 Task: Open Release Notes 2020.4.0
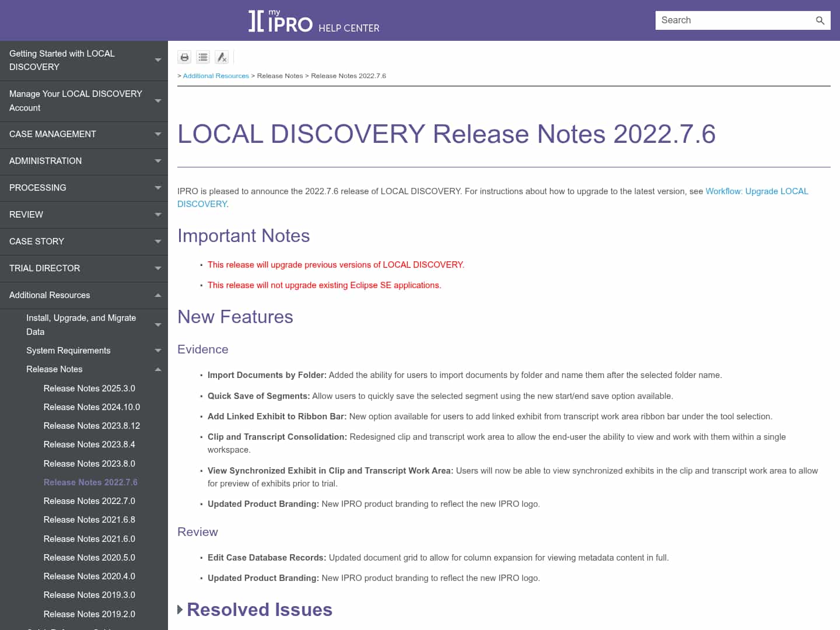tap(89, 576)
